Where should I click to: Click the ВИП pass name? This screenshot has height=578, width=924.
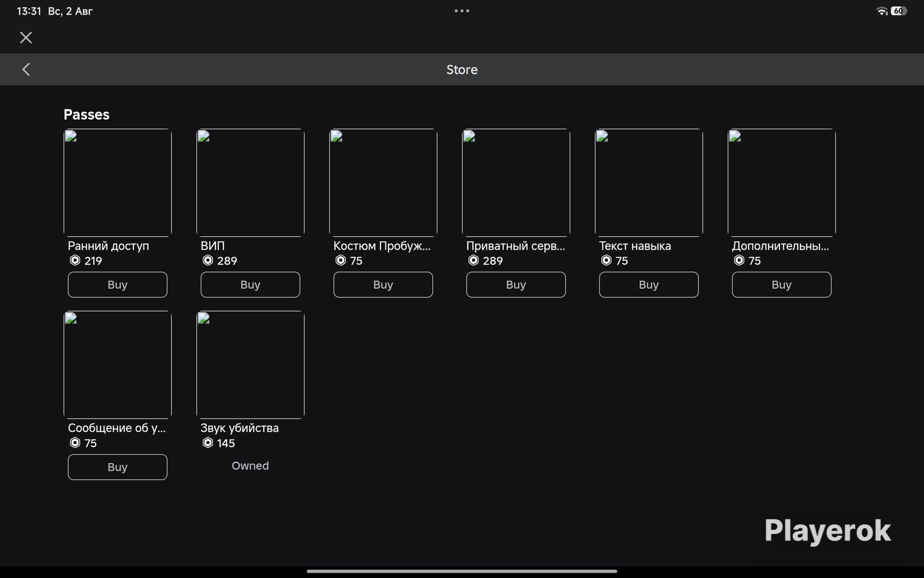point(213,246)
